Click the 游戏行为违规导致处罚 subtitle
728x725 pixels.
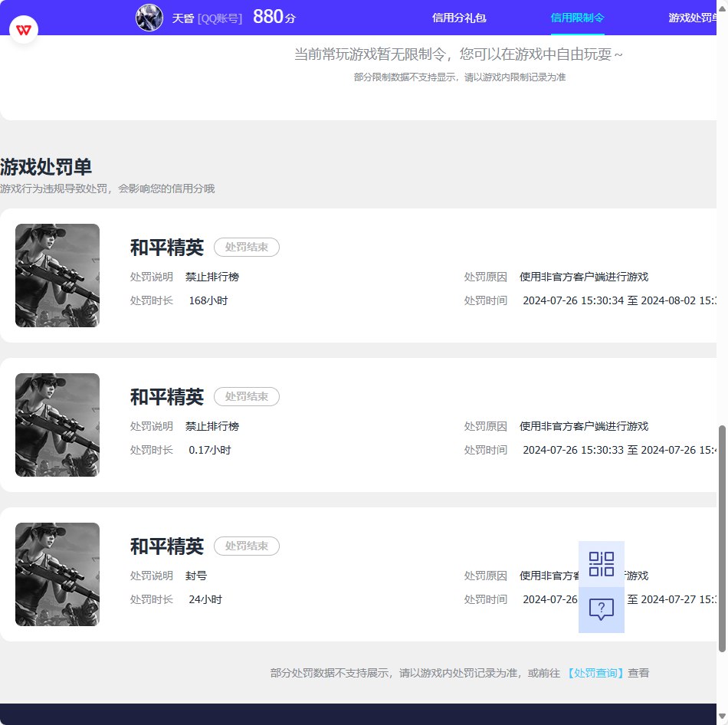107,189
